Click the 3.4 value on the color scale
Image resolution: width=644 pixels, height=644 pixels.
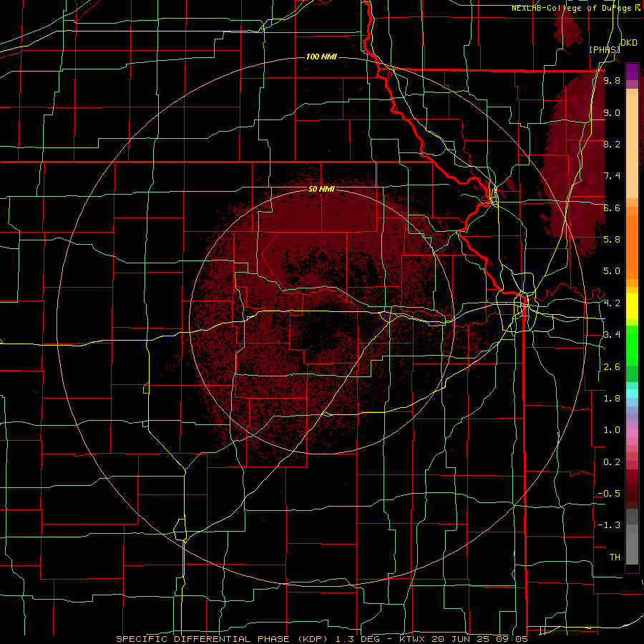612,335
